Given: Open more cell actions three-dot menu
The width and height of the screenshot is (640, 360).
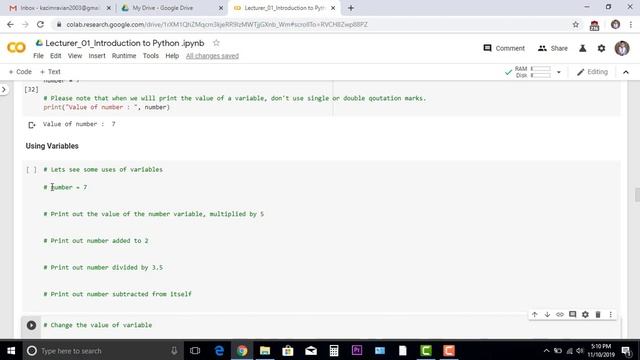Looking at the screenshot, I should coord(611,314).
